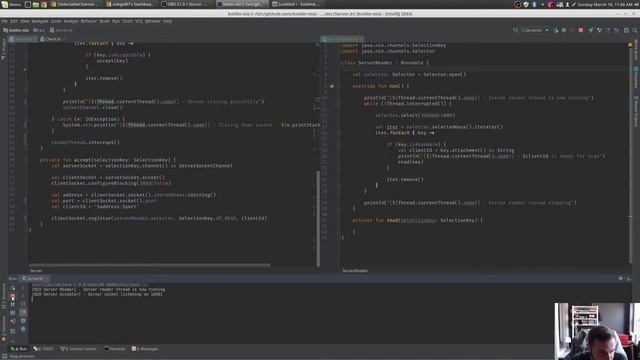
Task: Open the File menu
Action: [x=4, y=21]
